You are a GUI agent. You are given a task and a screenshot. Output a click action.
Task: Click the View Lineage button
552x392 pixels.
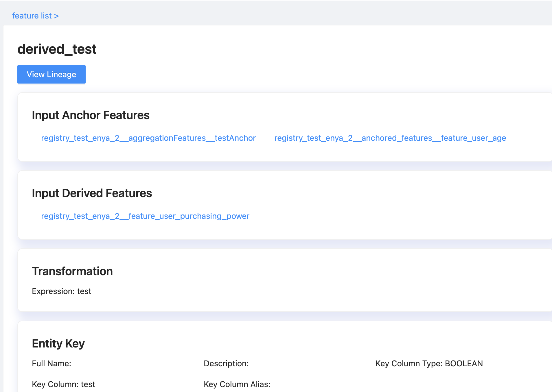tap(51, 74)
